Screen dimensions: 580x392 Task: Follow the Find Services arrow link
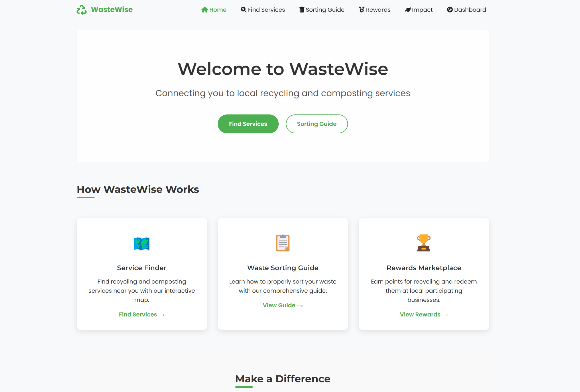[142, 314]
